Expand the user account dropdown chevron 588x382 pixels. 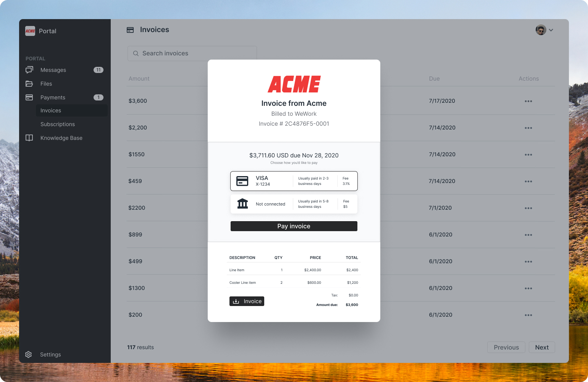click(x=551, y=30)
